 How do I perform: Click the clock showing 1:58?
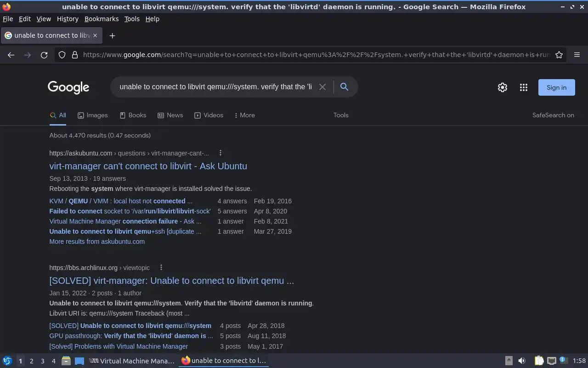click(x=579, y=361)
